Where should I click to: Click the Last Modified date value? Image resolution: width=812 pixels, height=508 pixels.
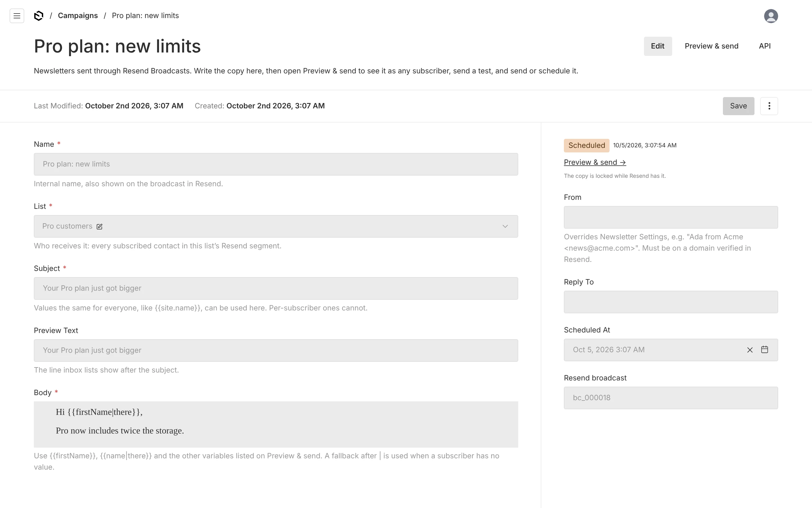click(134, 106)
